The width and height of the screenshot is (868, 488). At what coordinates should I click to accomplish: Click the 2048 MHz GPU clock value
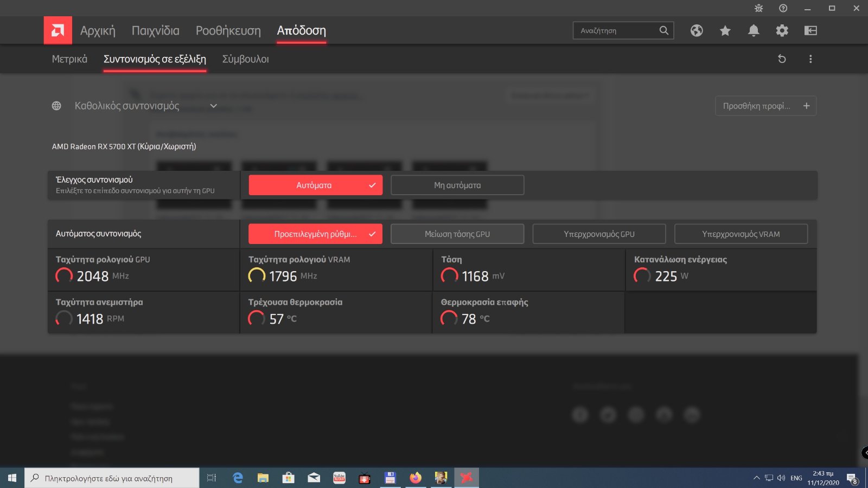tap(93, 276)
